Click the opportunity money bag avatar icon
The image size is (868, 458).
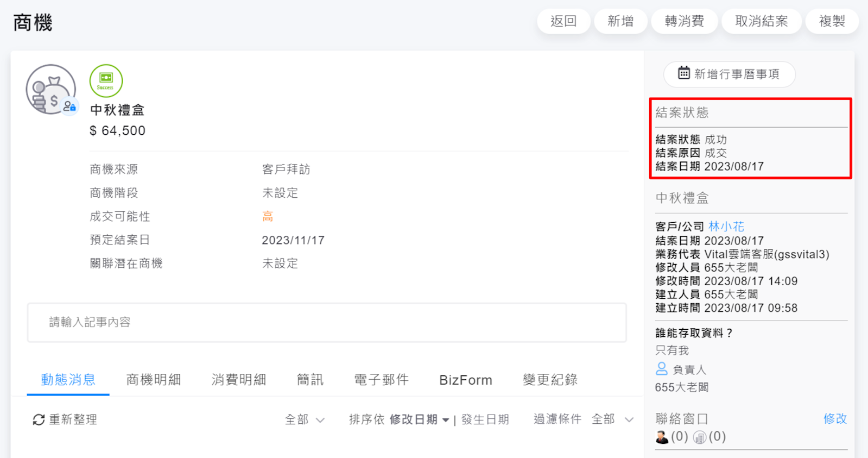pos(50,89)
